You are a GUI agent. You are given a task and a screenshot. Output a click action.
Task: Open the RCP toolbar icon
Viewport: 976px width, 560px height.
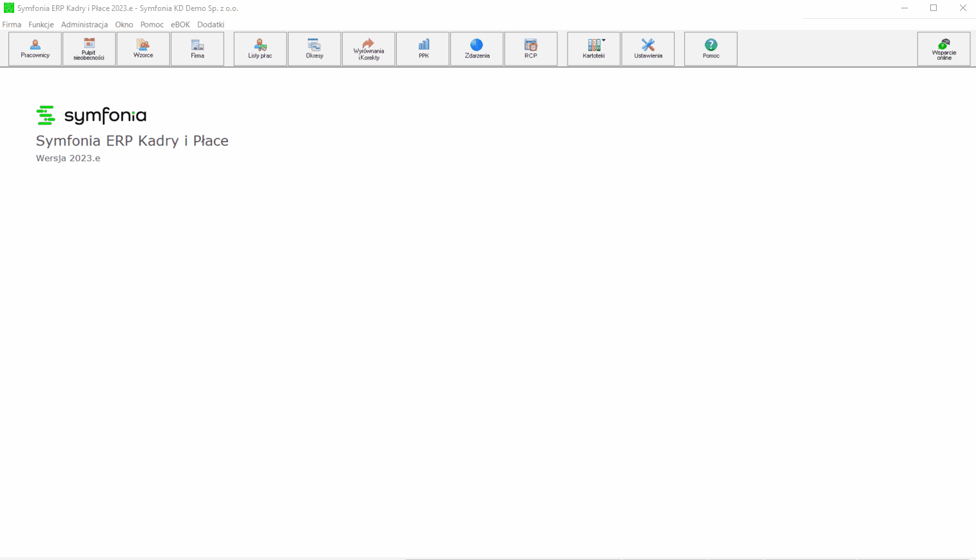coord(531,49)
